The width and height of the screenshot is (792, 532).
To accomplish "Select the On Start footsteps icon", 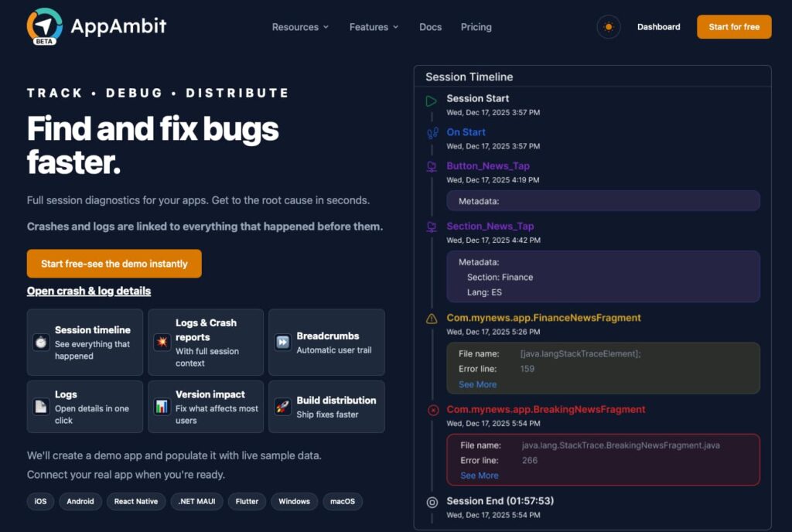I will (x=432, y=132).
